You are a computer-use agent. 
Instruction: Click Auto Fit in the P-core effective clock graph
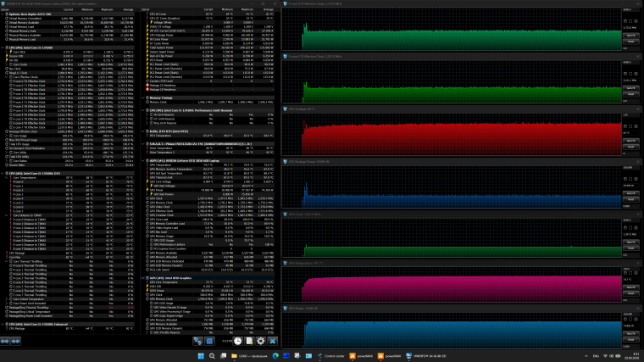pos(631,36)
